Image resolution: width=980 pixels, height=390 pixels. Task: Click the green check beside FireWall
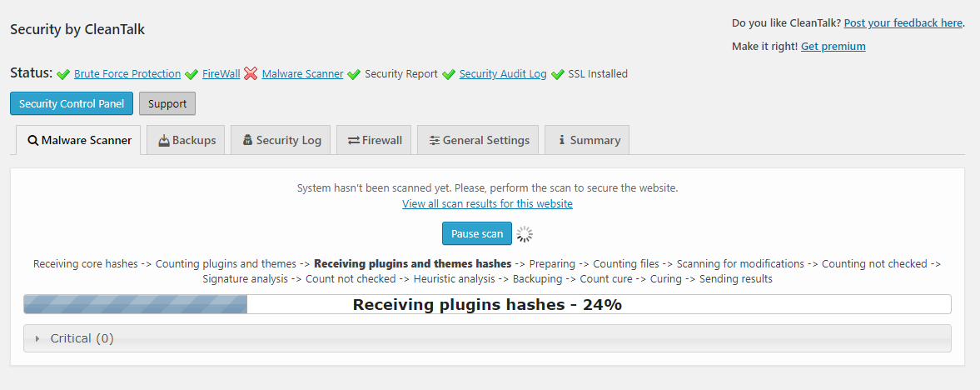pyautogui.click(x=192, y=74)
